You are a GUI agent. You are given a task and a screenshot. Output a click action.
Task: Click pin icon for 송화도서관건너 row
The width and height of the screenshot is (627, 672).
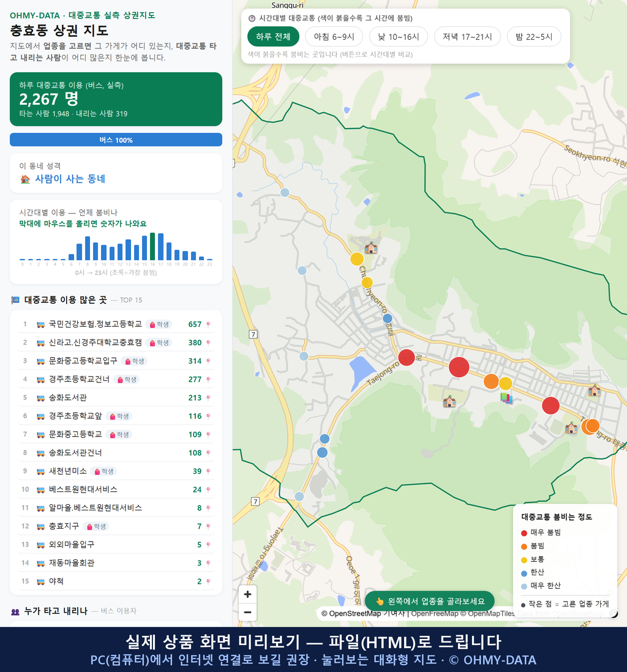[x=208, y=453]
